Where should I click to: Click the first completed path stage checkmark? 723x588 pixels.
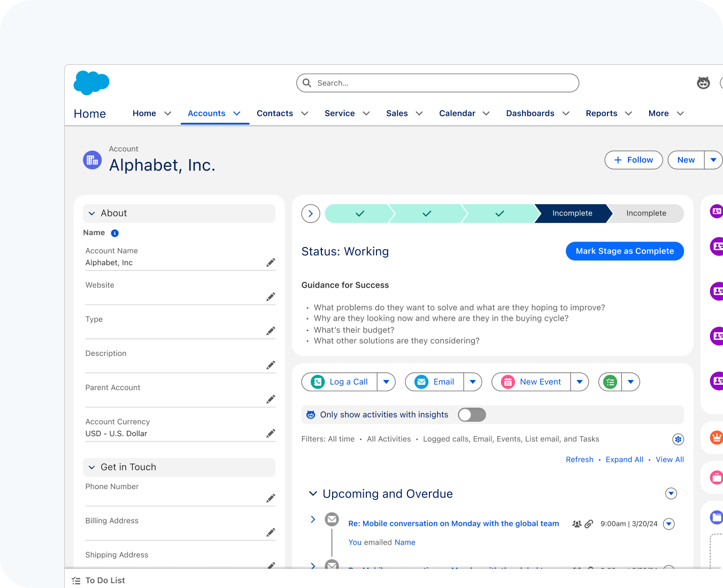(360, 213)
